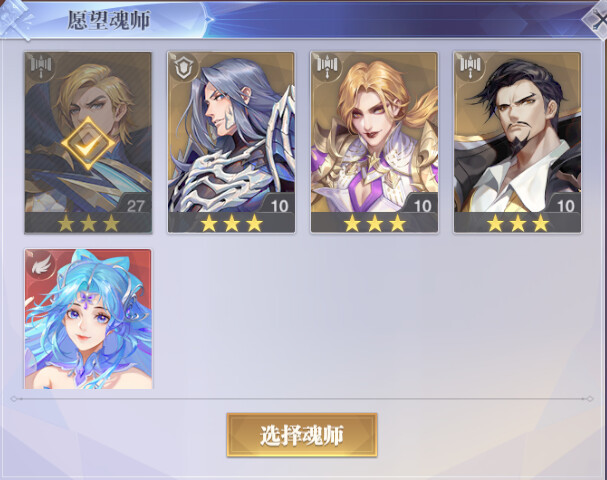Click the horizontal divider line above the button

302,398
